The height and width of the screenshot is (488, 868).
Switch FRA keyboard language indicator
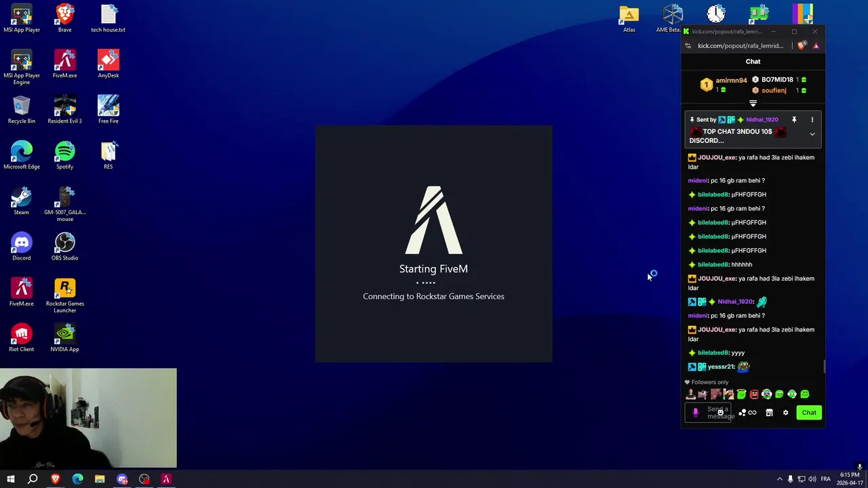pyautogui.click(x=825, y=479)
